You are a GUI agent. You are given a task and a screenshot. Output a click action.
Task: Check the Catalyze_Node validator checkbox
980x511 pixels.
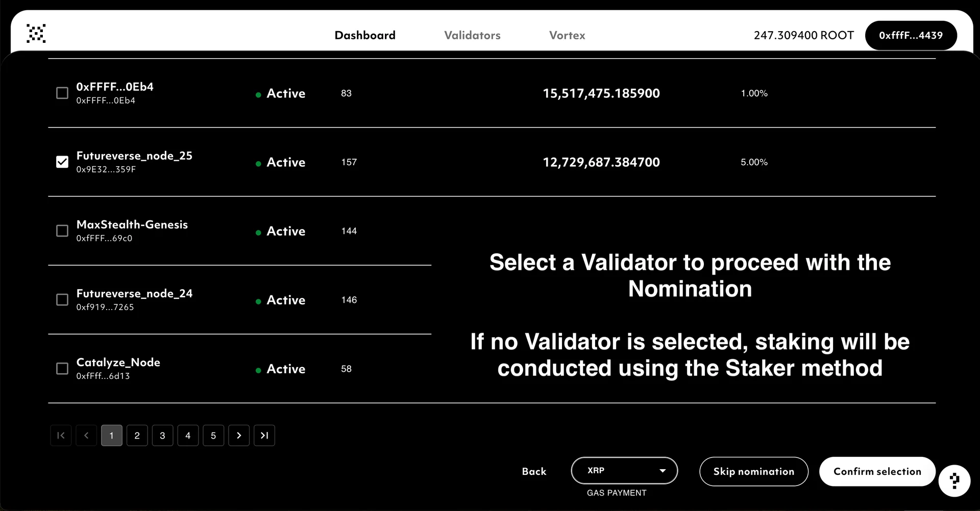click(62, 369)
